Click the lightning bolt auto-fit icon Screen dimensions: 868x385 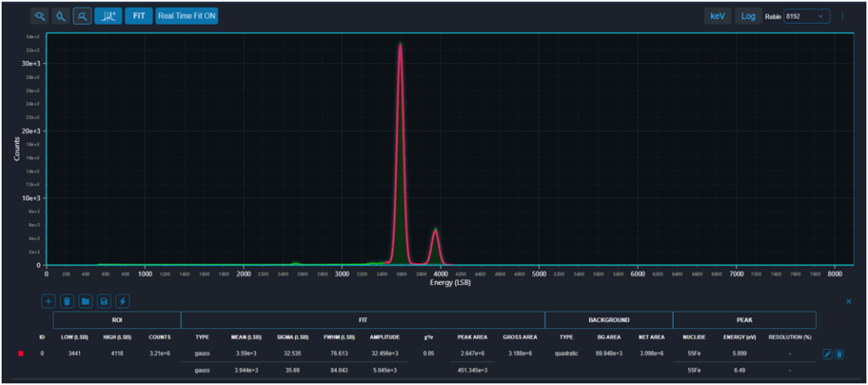point(122,301)
